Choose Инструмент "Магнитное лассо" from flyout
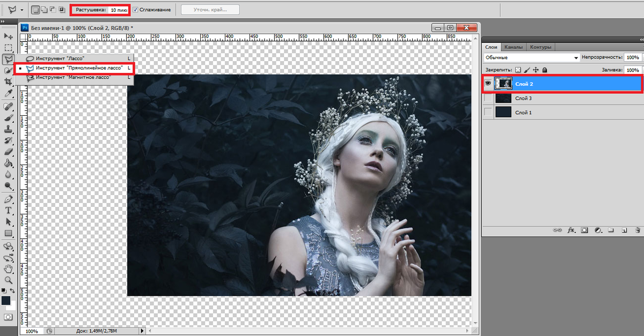Viewport: 644px width, 336px height. pos(73,78)
